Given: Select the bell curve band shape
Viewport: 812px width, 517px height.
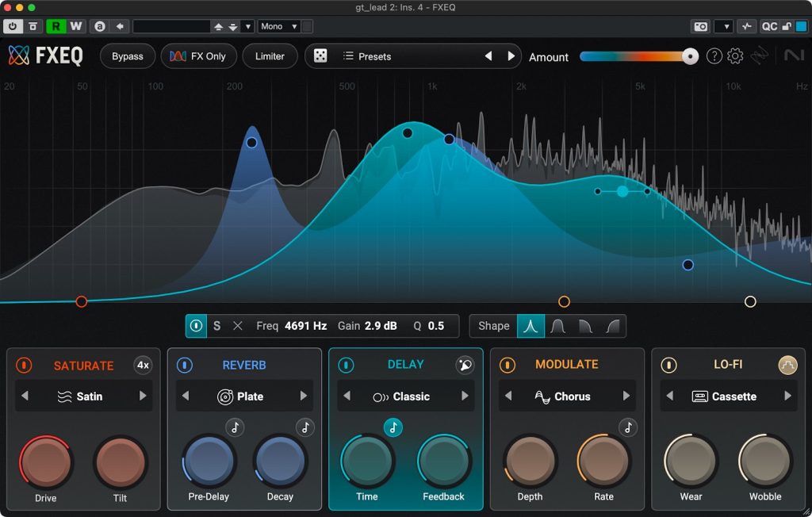Looking at the screenshot, I should (x=530, y=326).
